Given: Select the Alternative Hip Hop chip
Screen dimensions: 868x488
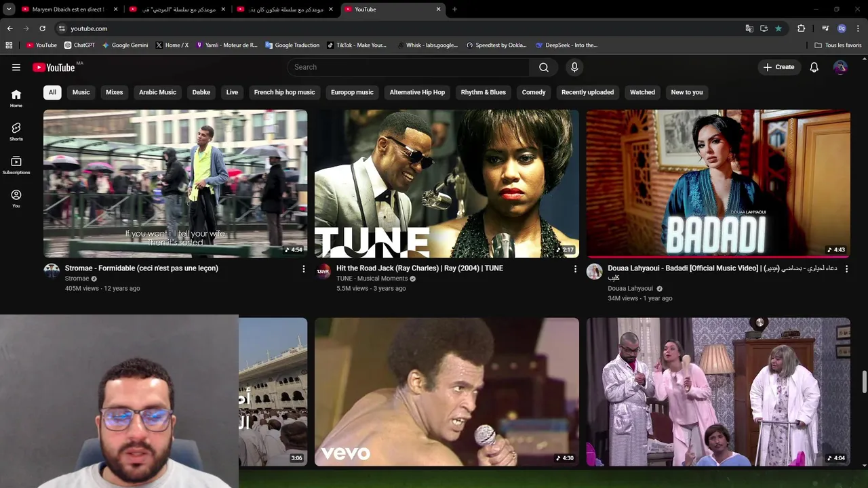Looking at the screenshot, I should (x=417, y=92).
